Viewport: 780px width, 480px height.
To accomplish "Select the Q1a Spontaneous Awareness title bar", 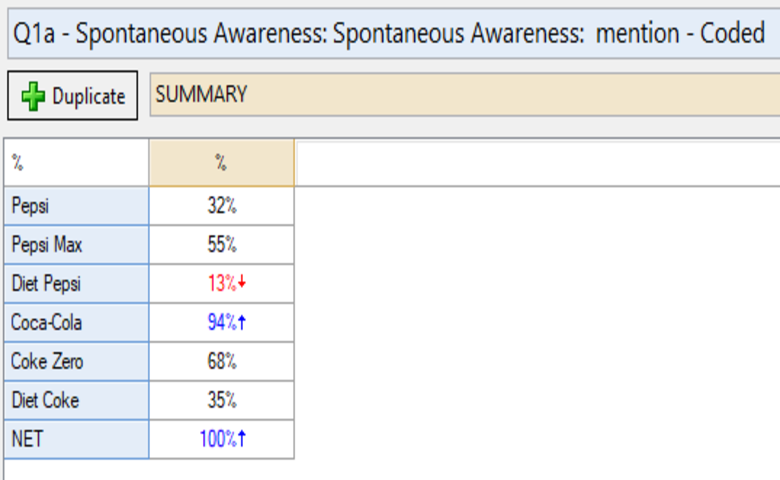I will pos(393,33).
